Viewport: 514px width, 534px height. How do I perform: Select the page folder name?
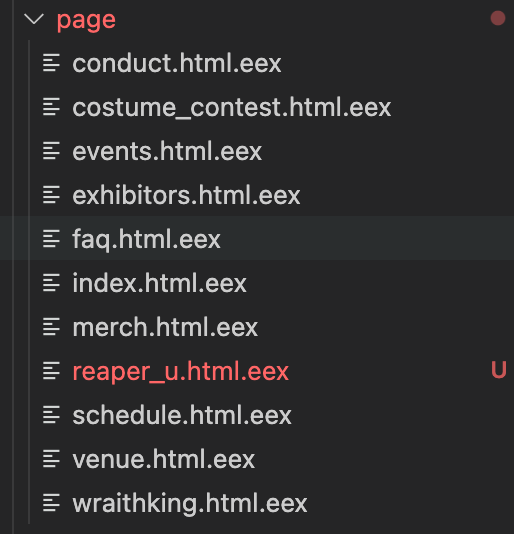86,20
